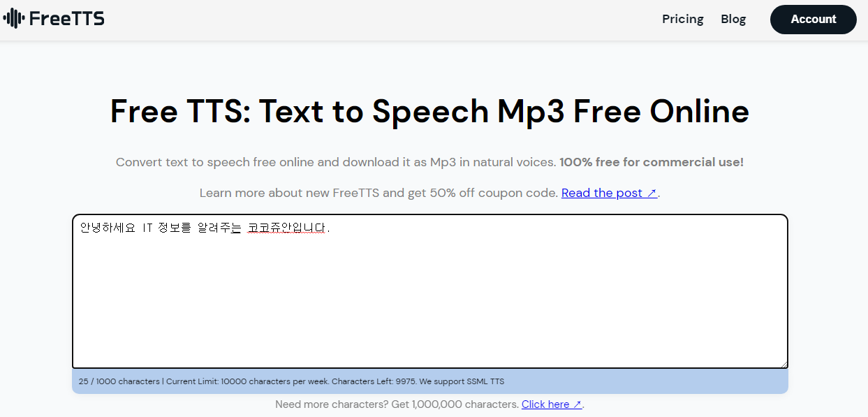Open the 'Click here' more characters link
Viewport: 868px width, 417px height.
click(x=552, y=404)
